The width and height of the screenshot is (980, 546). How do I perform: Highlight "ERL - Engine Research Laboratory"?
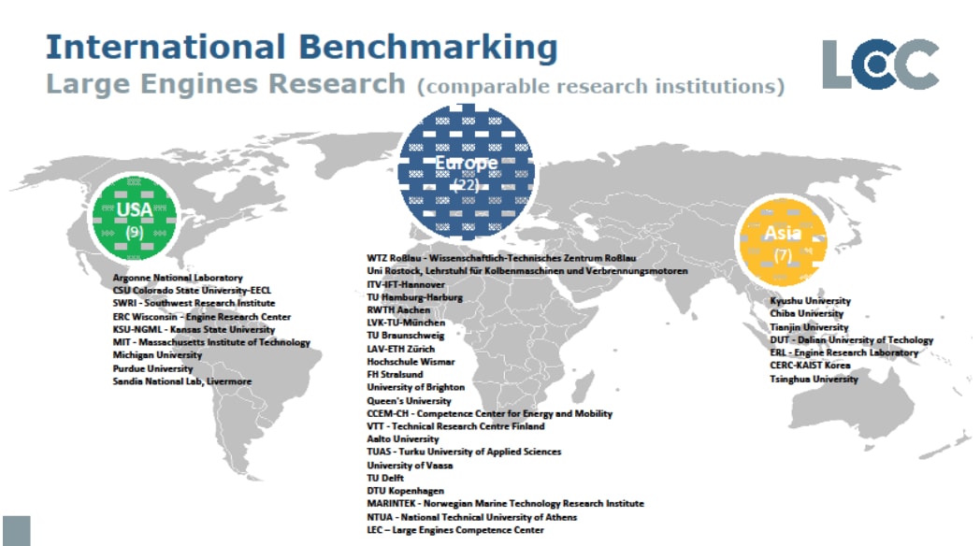843,353
